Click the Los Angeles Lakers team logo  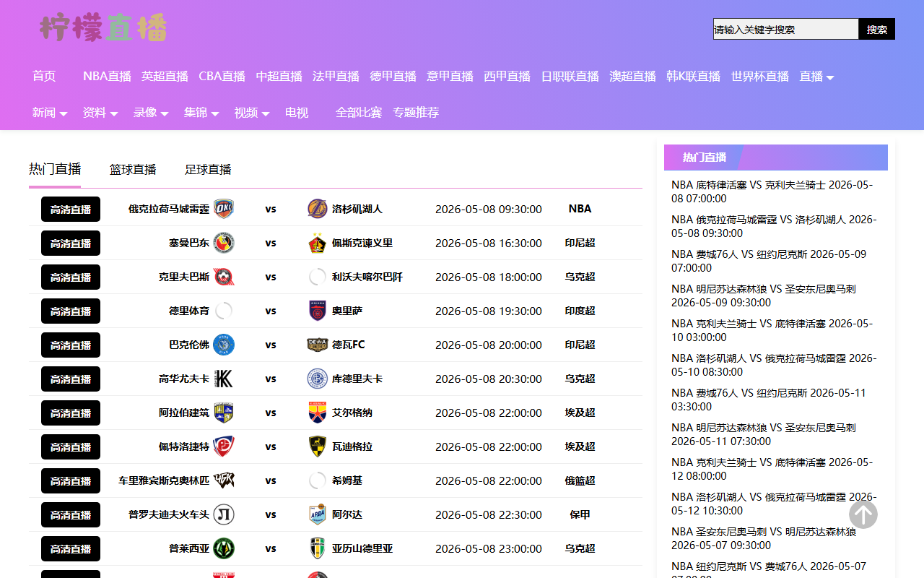pos(318,209)
